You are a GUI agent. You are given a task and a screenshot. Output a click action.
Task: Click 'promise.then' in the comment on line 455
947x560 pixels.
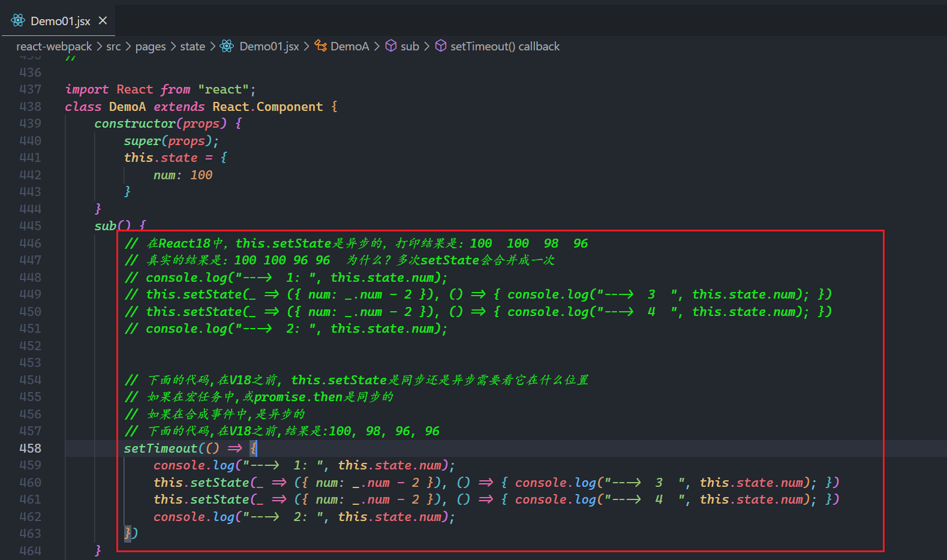coord(298,397)
